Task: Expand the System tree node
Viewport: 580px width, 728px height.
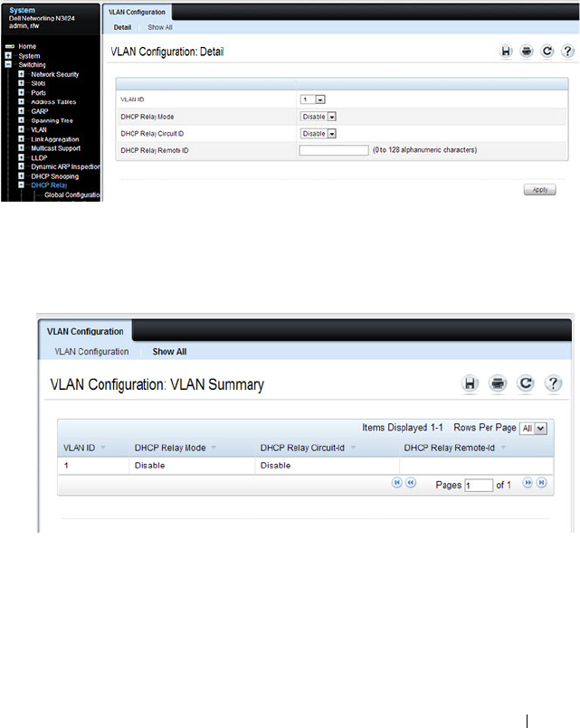Action: click(x=8, y=55)
